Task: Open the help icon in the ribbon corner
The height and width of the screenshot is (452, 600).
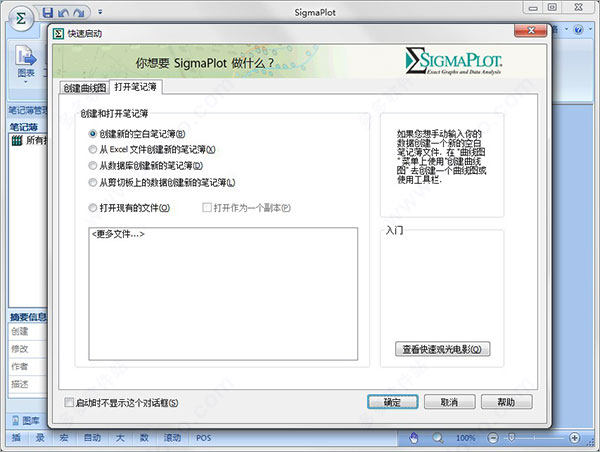Action: pos(578,29)
